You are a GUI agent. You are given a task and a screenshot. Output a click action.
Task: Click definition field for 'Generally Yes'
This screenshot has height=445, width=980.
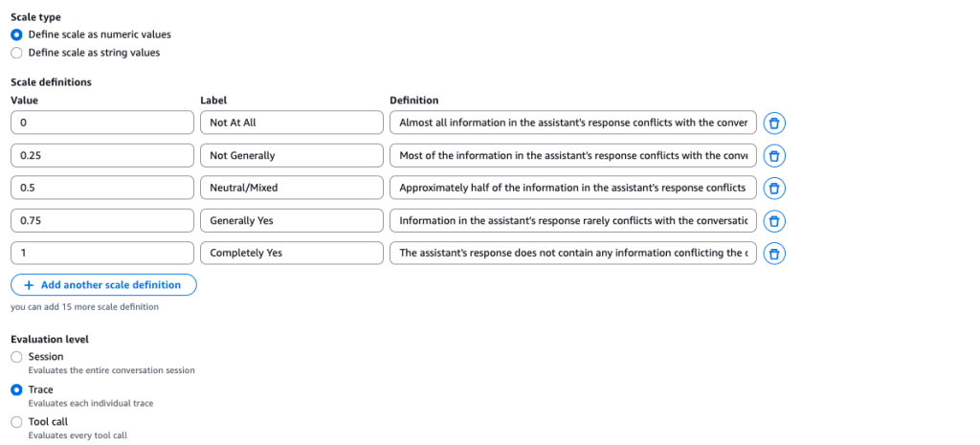572,221
